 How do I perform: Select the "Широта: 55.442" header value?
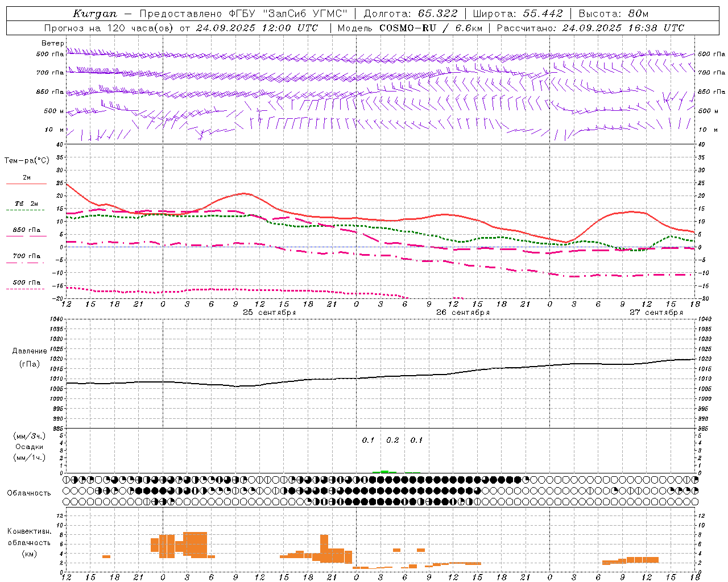(518, 14)
